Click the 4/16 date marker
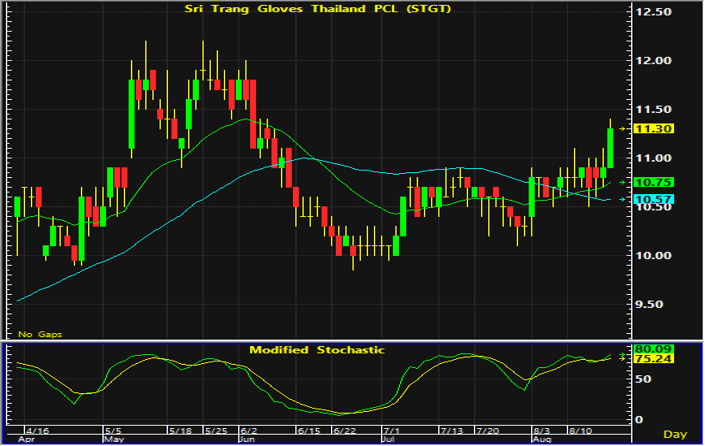Screen dimensions: 705x446 pyautogui.click(x=38, y=431)
